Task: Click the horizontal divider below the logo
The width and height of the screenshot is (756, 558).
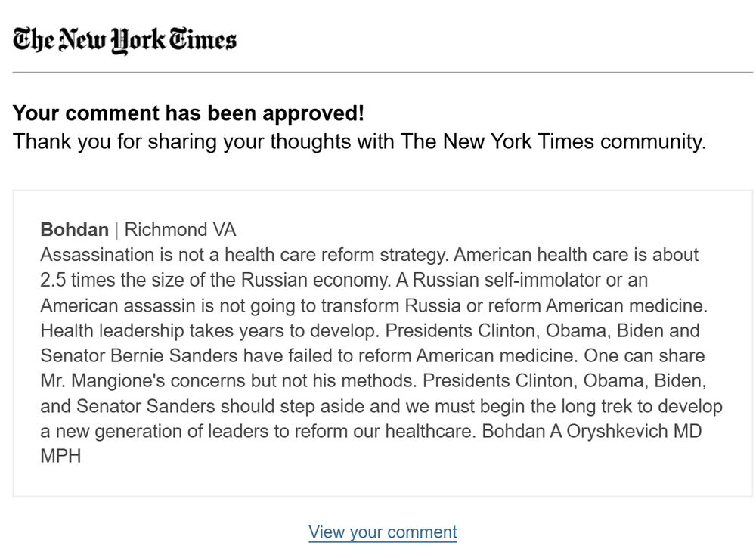Action: [x=383, y=73]
